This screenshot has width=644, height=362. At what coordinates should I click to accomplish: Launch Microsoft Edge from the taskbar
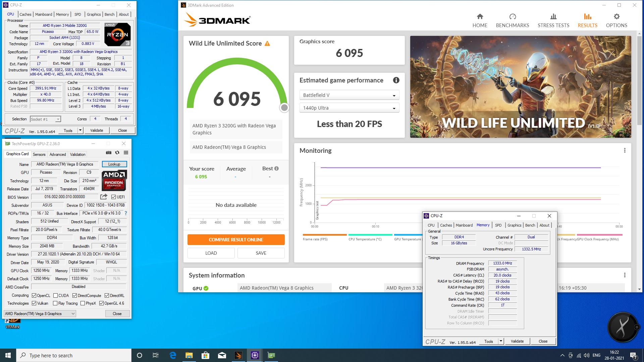point(173,355)
